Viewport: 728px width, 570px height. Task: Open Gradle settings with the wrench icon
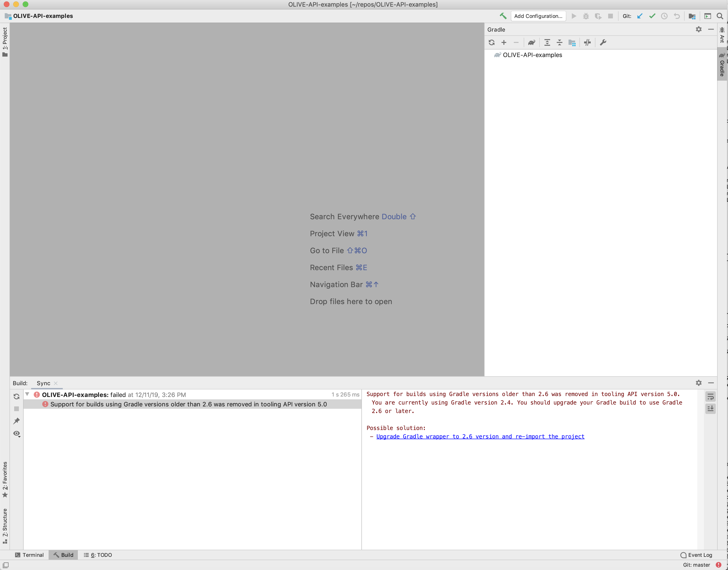point(603,42)
